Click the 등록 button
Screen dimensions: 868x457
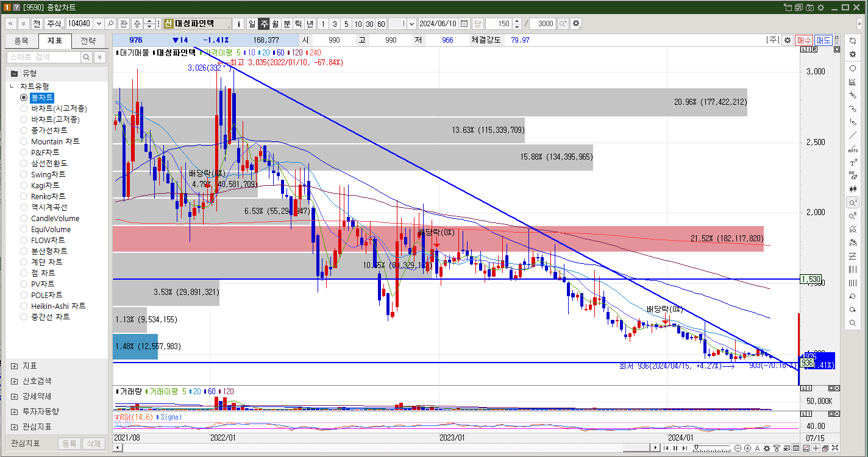69,443
